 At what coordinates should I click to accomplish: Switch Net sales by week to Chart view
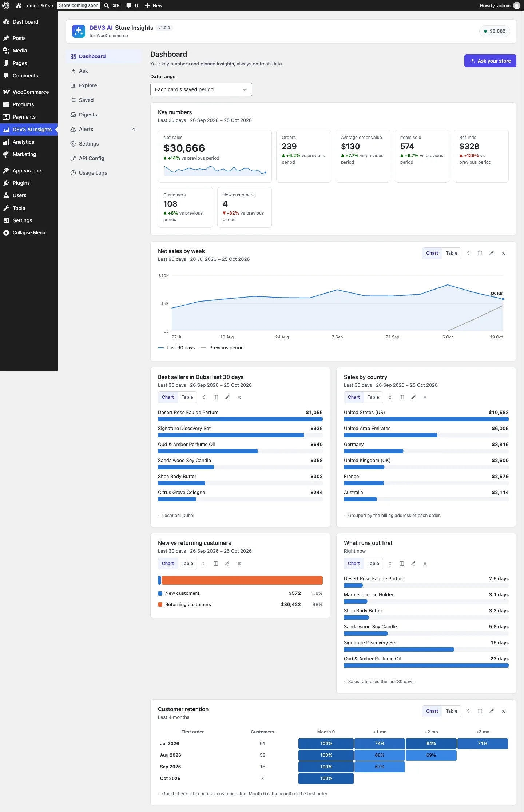pos(432,253)
